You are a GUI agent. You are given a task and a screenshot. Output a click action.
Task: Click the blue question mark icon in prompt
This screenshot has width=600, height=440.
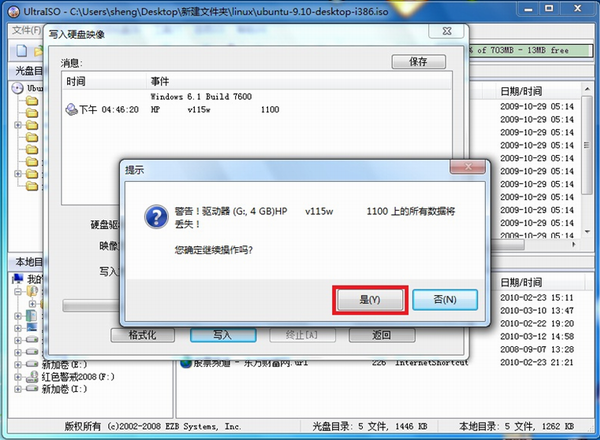click(156, 217)
